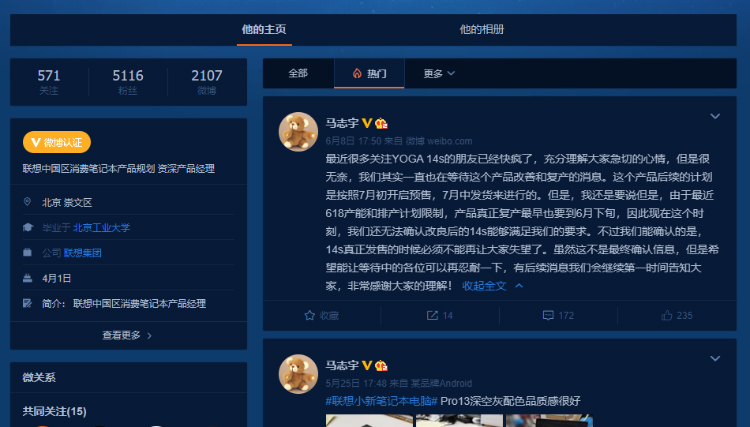Like the post with 235 thumbs up
The width and height of the screenshot is (750, 427).
[676, 316]
